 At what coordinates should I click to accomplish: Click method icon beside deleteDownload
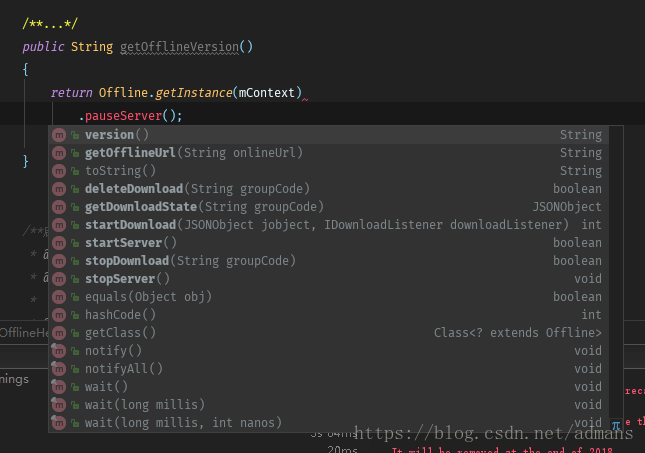pos(59,189)
